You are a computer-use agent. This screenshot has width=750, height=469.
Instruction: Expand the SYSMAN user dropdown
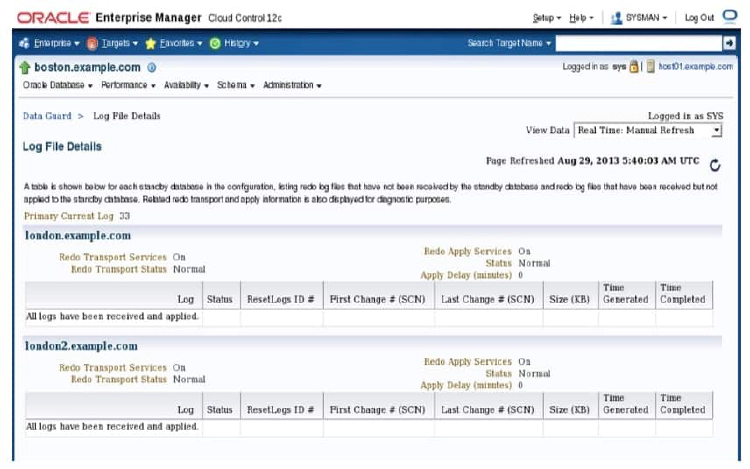click(x=646, y=18)
